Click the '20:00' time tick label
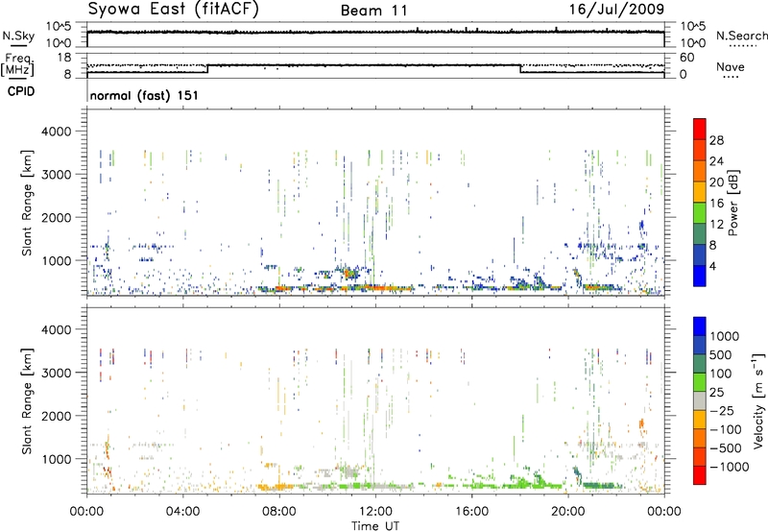 567,512
